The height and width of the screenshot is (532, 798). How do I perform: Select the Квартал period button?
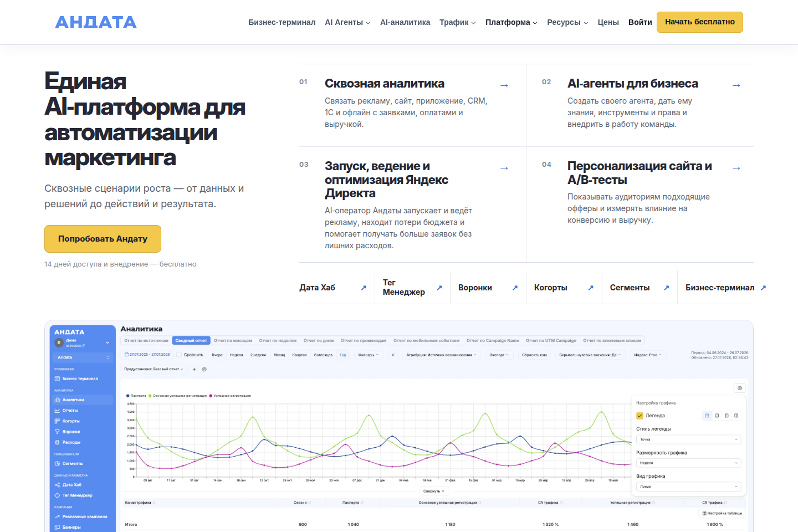click(x=299, y=355)
